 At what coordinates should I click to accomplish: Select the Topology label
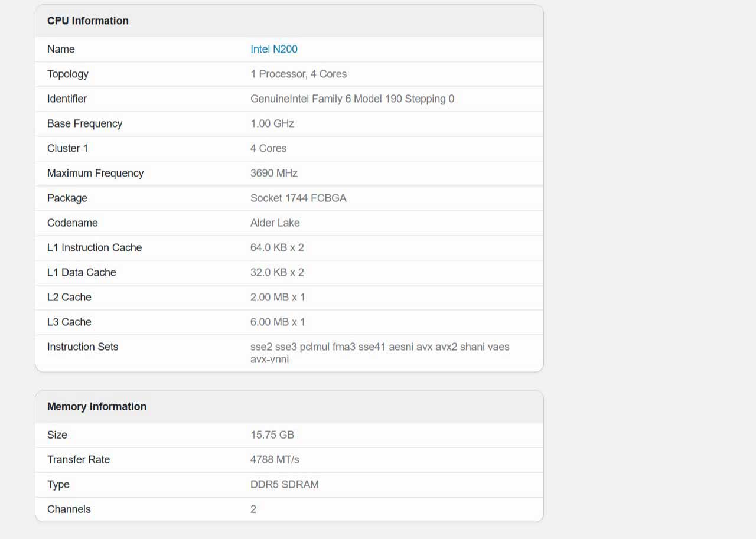tap(68, 74)
